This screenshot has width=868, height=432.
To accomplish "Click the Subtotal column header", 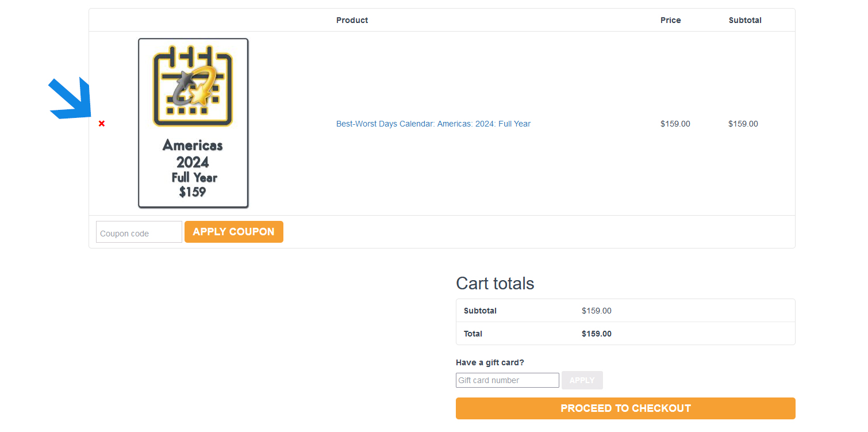I will 745,20.
